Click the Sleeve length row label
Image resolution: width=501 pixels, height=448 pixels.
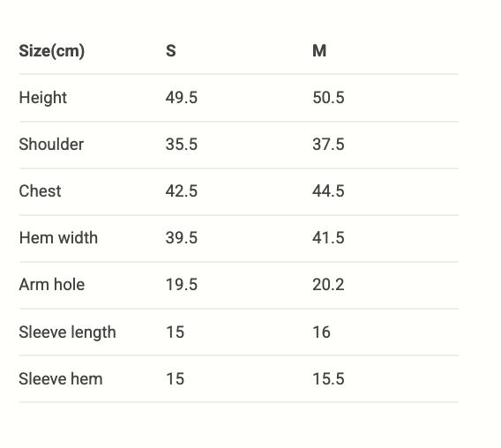pyautogui.click(x=67, y=332)
